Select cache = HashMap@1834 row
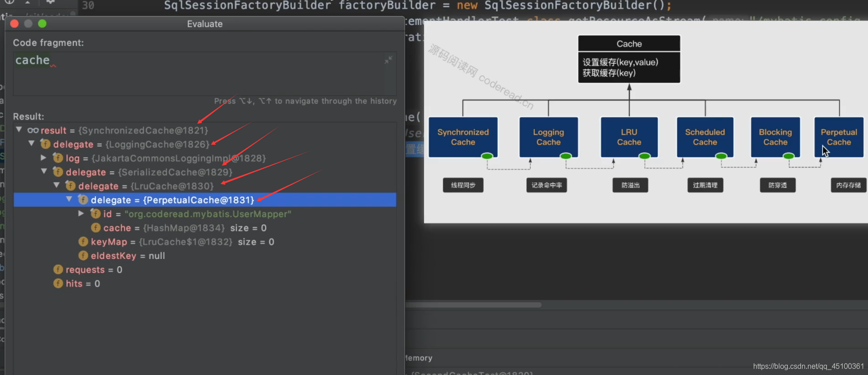The height and width of the screenshot is (375, 868). click(x=205, y=228)
